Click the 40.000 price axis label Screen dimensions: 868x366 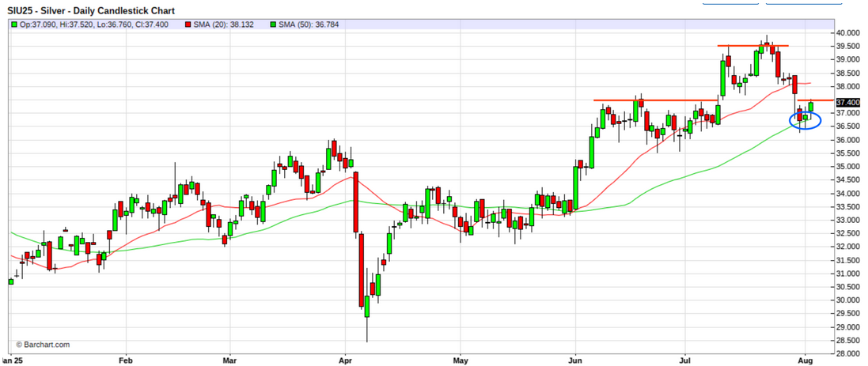(x=847, y=33)
